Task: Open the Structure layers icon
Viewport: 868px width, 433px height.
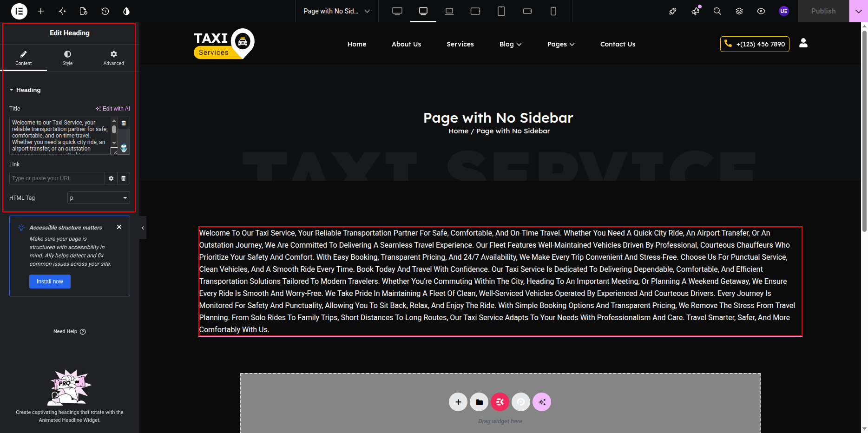Action: (x=739, y=11)
